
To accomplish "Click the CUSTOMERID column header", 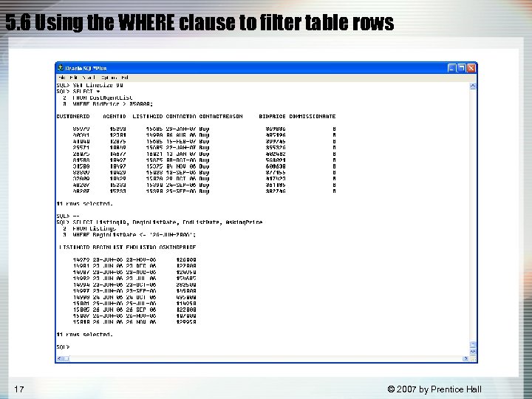I will click(73, 117).
